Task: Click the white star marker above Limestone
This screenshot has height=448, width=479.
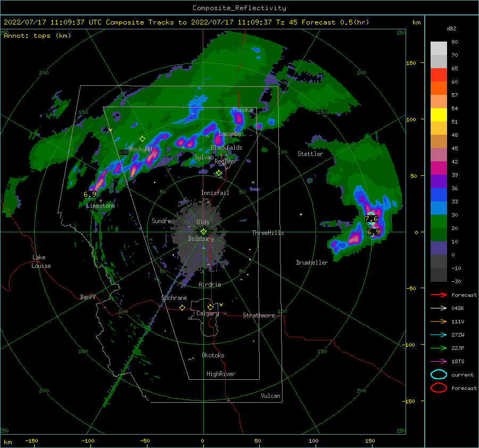Action: (101, 201)
